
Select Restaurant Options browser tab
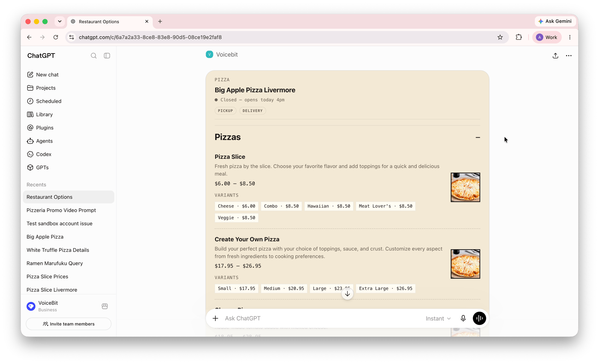click(109, 22)
